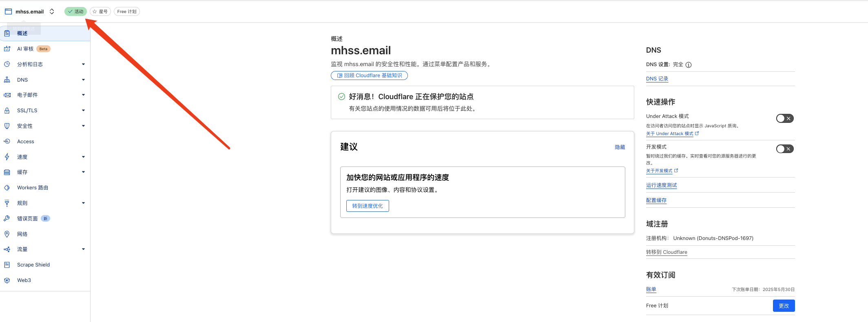Open the 账单 link
The height and width of the screenshot is (322, 868).
[651, 289]
